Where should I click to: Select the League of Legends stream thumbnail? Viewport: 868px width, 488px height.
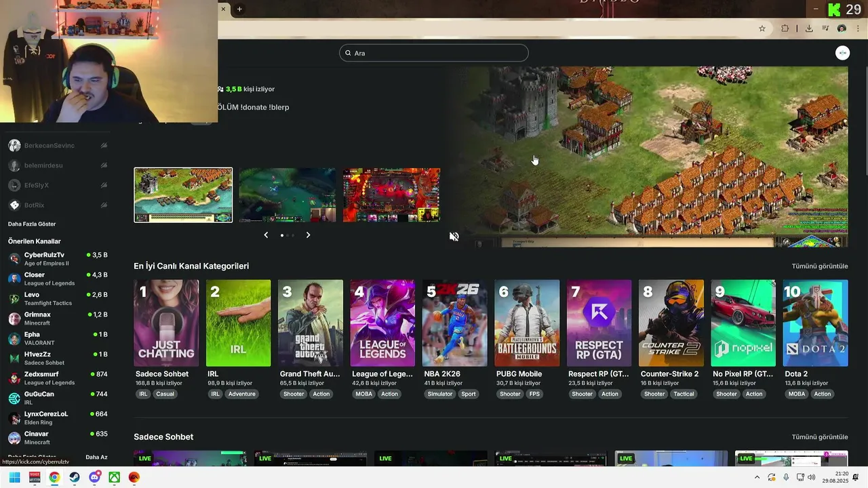[x=288, y=195]
